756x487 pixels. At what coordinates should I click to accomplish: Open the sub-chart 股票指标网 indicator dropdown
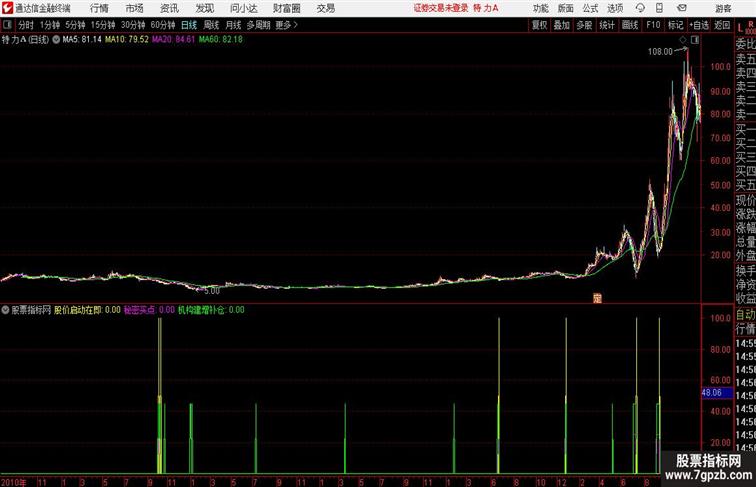pos(5,310)
